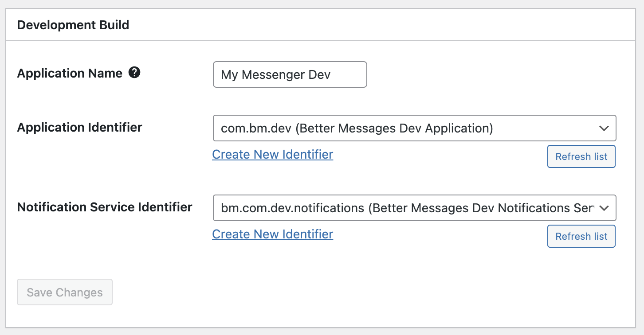Refresh list for Notification Service Identifier
The image size is (644, 335).
click(581, 236)
